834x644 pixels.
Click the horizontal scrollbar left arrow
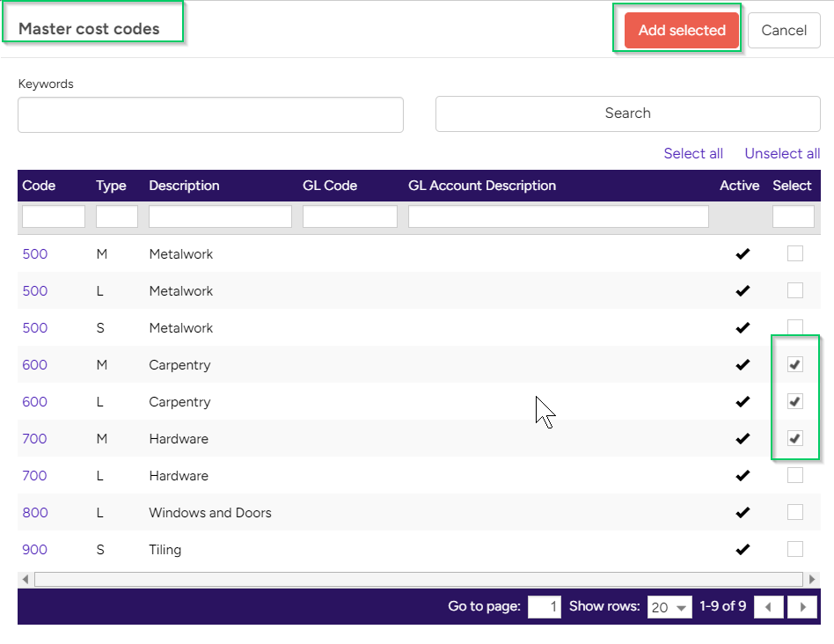point(25,579)
